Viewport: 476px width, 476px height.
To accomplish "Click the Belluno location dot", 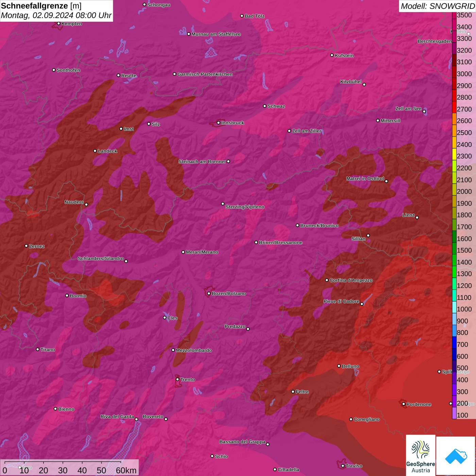I will [339, 366].
